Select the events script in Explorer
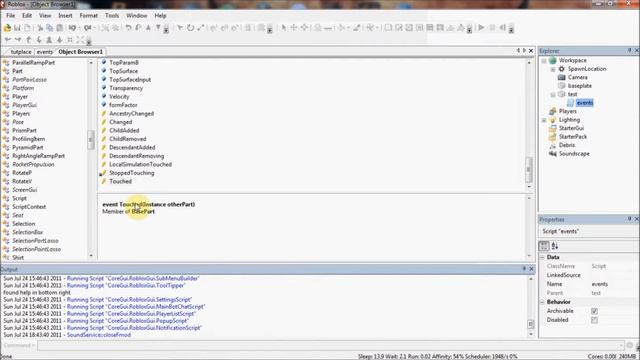This screenshot has width=640, height=360. (x=584, y=103)
